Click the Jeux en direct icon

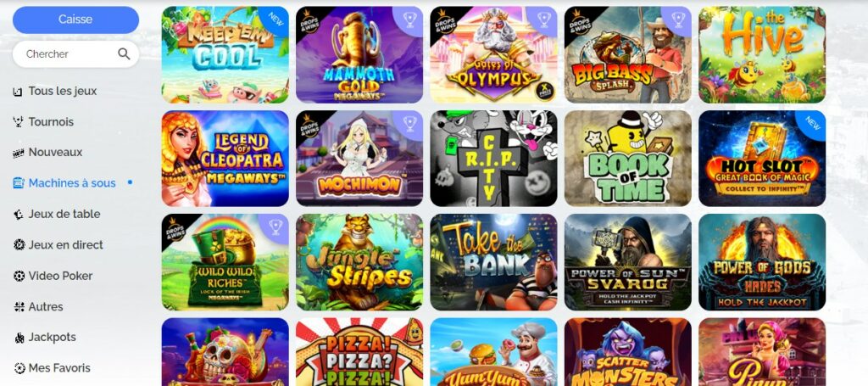pyautogui.click(x=19, y=245)
